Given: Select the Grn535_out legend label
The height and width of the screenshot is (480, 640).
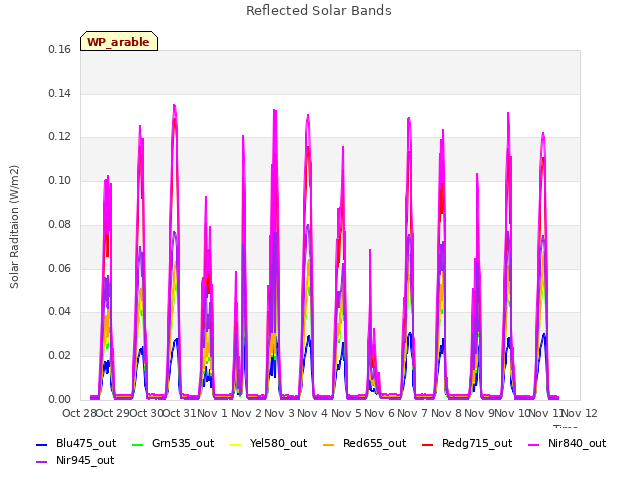Looking at the screenshot, I should pos(183,443).
